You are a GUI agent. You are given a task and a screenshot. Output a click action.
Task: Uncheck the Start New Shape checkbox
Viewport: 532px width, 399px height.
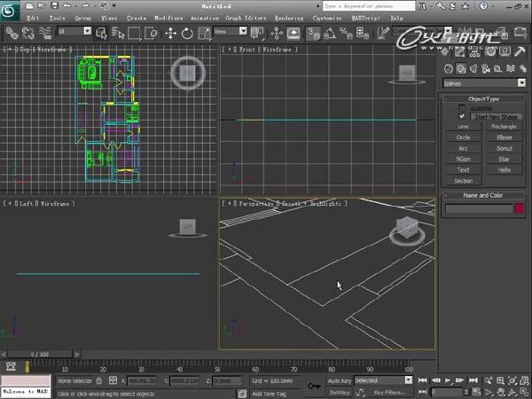[x=462, y=116]
